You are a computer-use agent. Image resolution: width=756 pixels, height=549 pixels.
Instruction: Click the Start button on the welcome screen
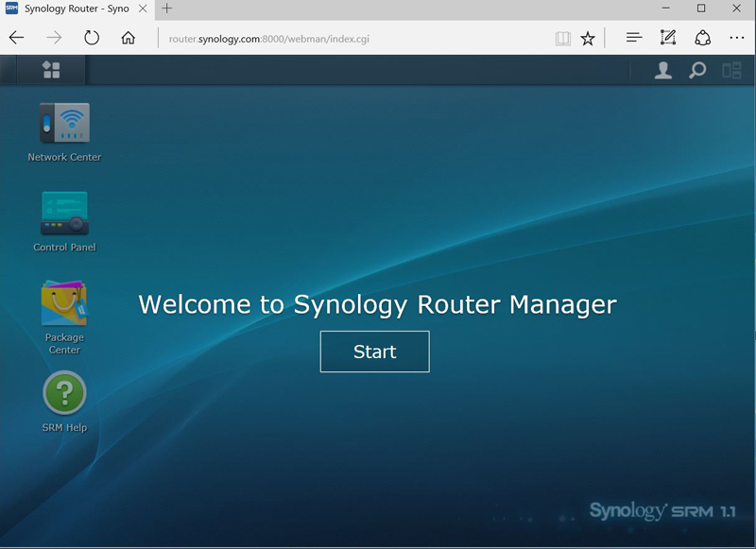374,352
